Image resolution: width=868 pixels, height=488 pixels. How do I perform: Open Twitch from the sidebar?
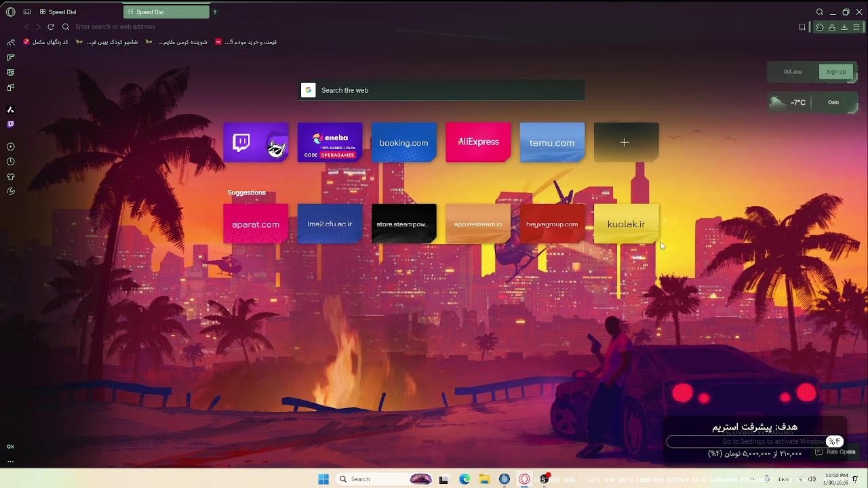click(10, 124)
